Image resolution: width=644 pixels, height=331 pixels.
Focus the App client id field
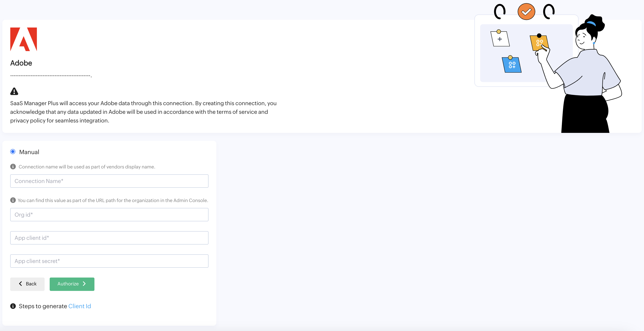pyautogui.click(x=109, y=238)
